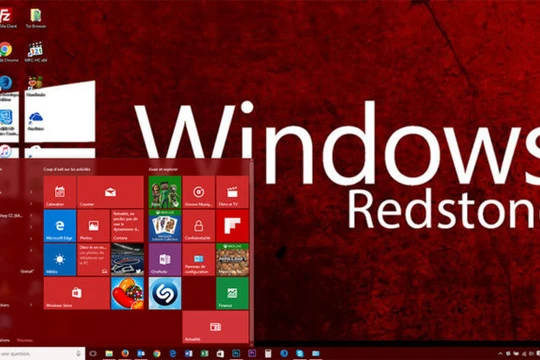Launch the Shazam tile
Image resolution: width=540 pixels, height=360 pixels.
tap(165, 293)
